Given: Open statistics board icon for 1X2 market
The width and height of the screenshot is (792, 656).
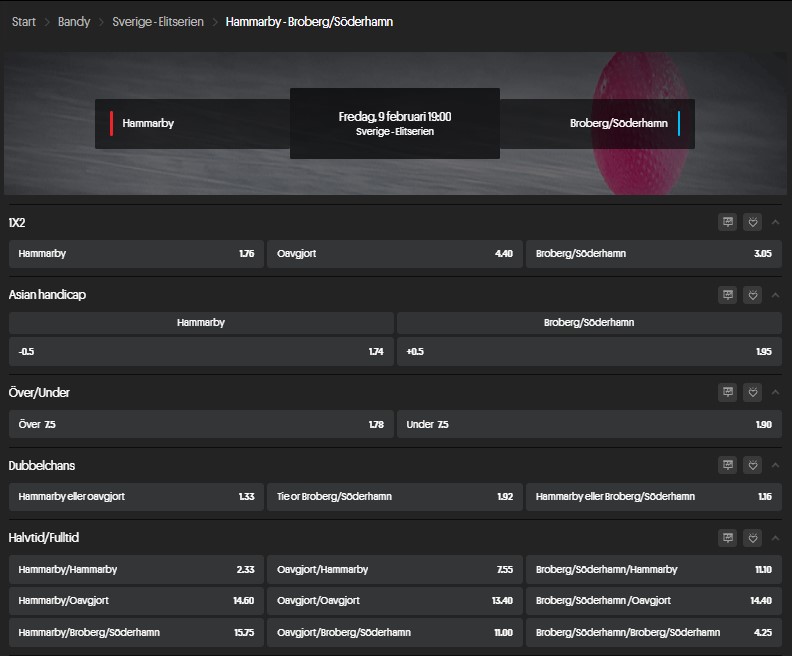Looking at the screenshot, I should pyautogui.click(x=727, y=222).
